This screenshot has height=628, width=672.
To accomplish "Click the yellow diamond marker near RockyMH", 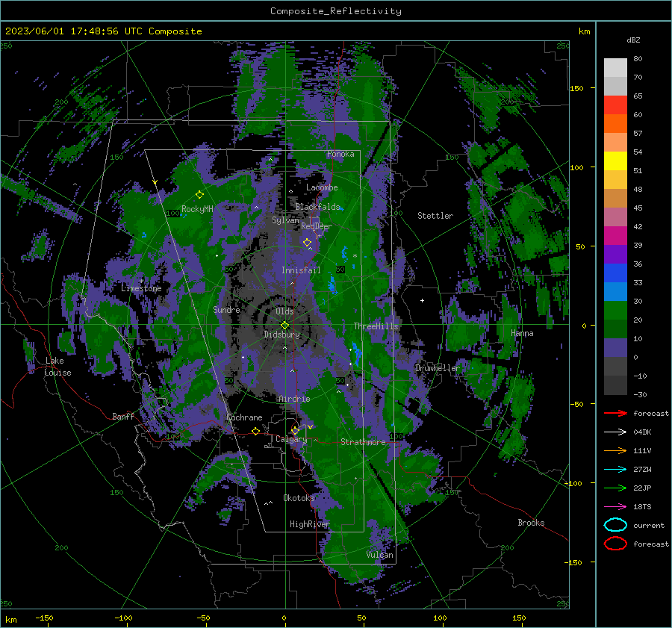I will tap(199, 195).
